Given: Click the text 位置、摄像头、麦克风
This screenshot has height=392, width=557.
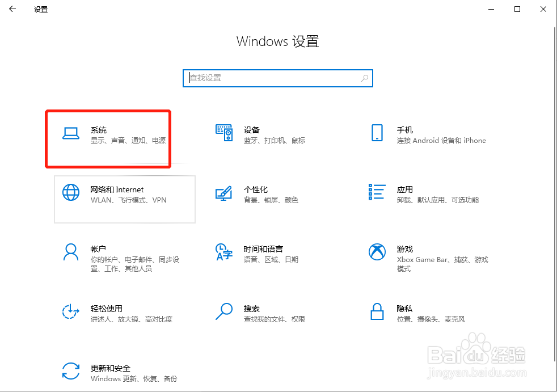Looking at the screenshot, I should pos(431,319).
